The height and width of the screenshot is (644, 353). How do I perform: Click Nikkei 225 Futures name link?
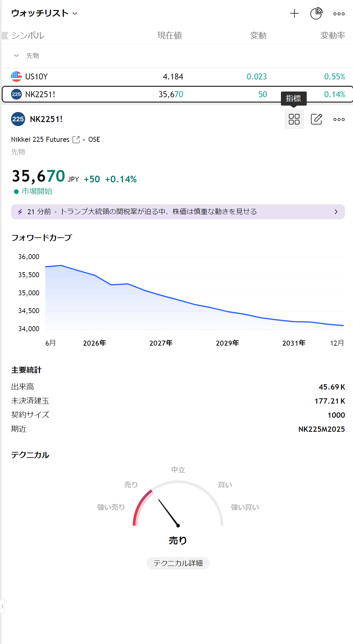click(x=40, y=139)
